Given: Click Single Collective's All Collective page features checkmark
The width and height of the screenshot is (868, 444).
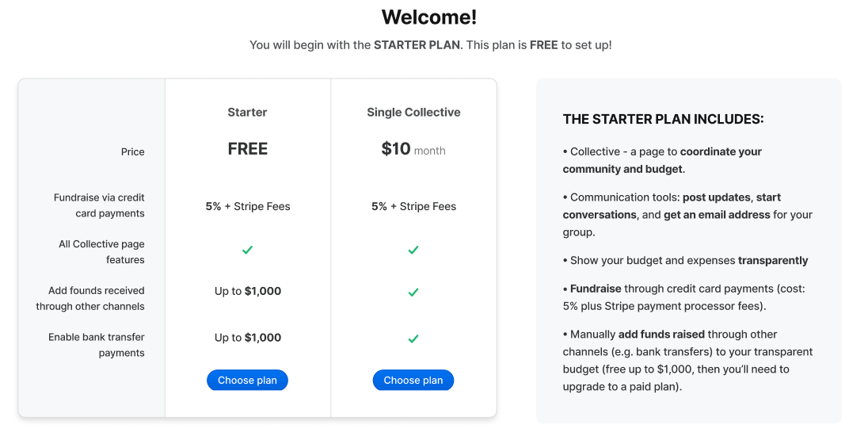Looking at the screenshot, I should click(413, 250).
